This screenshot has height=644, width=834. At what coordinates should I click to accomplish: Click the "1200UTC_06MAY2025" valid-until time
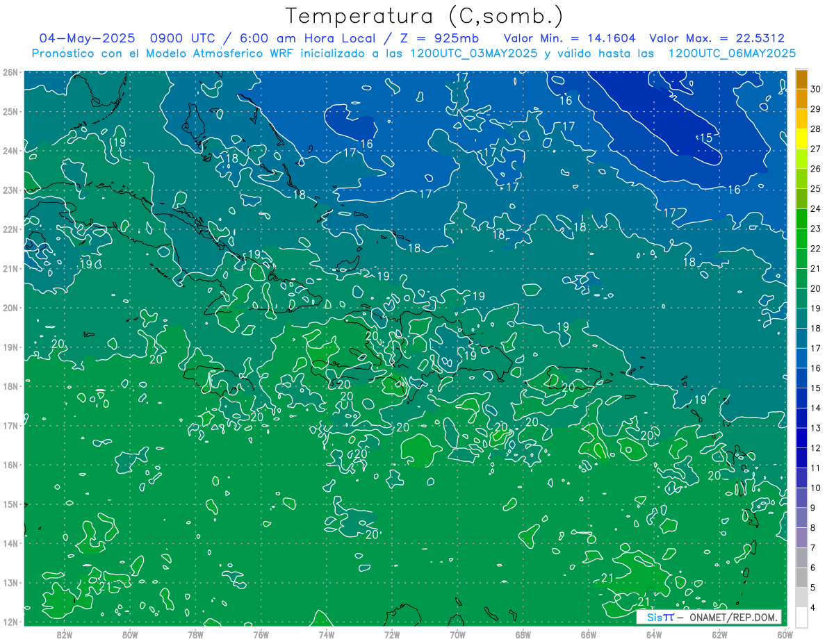pyautogui.click(x=732, y=53)
